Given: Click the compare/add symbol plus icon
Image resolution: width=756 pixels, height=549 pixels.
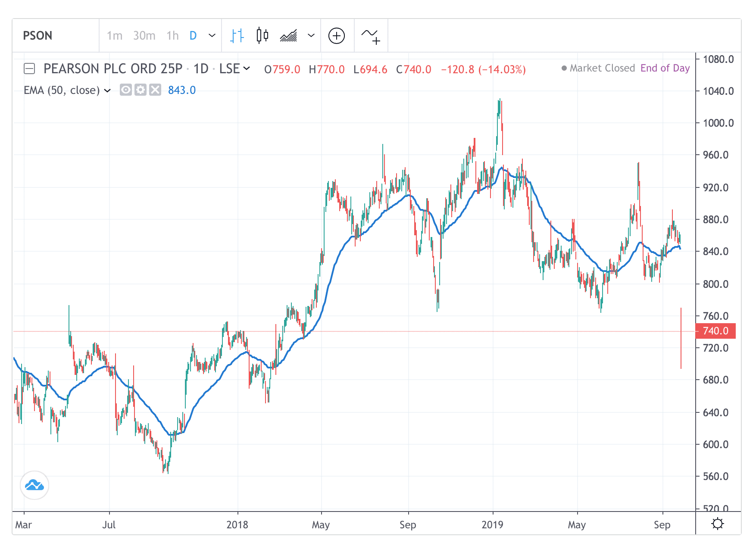Looking at the screenshot, I should point(337,35).
